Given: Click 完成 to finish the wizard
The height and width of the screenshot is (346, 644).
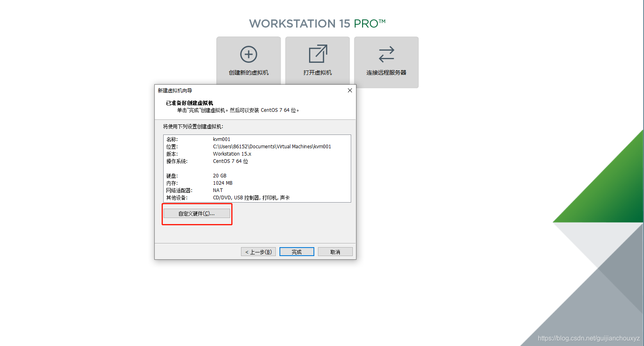Looking at the screenshot, I should coord(297,252).
